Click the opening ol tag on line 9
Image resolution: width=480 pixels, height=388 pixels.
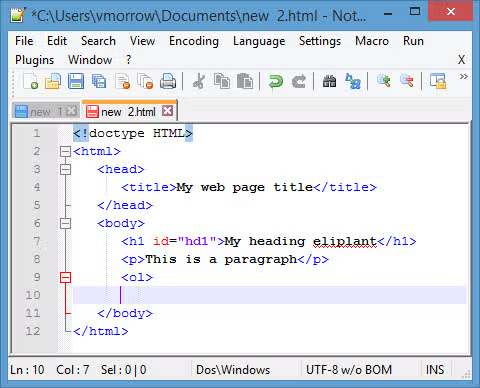click(137, 277)
